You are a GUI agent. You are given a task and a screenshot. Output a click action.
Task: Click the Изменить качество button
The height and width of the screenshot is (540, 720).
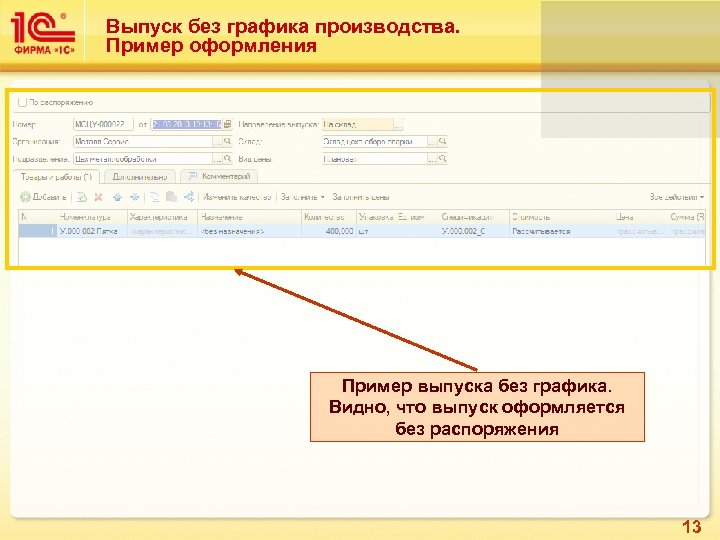[x=237, y=197]
